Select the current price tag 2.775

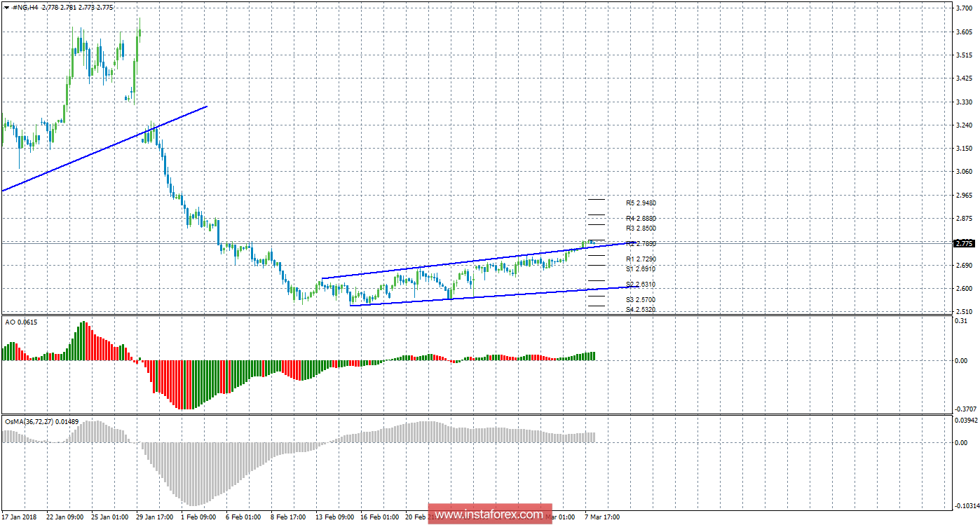[965, 243]
